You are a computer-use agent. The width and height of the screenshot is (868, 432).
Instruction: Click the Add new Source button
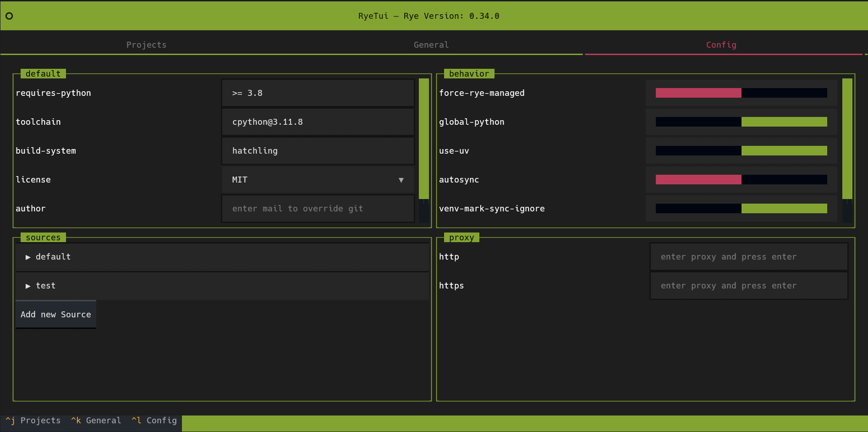(x=56, y=315)
